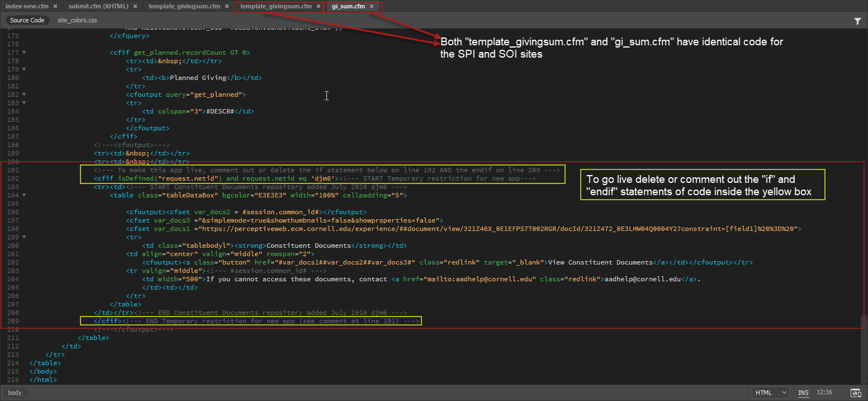Screen dimensions: 868x401
Task: Select the Source Code view button
Action: [x=27, y=20]
